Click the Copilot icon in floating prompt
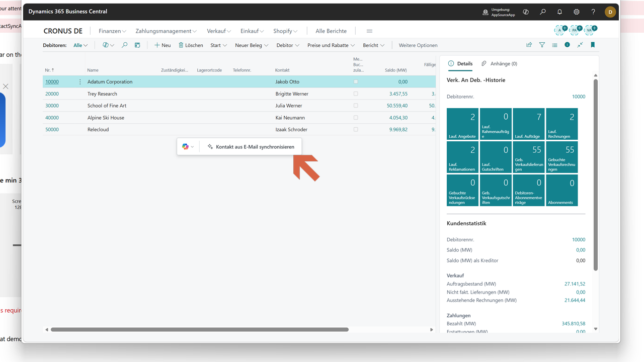 pyautogui.click(x=185, y=147)
